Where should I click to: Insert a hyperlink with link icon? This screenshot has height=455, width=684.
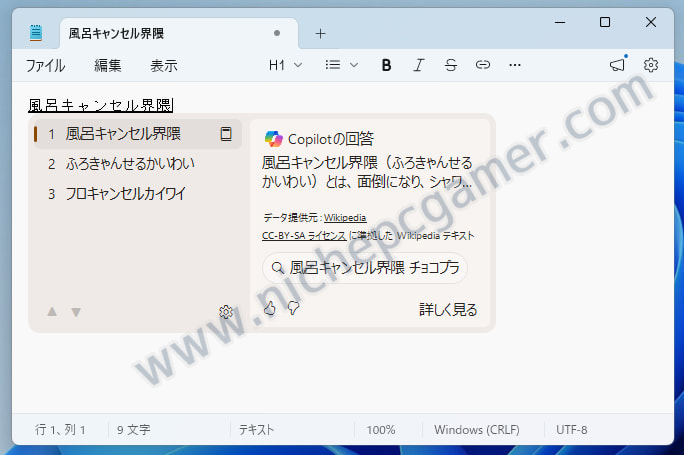(483, 65)
